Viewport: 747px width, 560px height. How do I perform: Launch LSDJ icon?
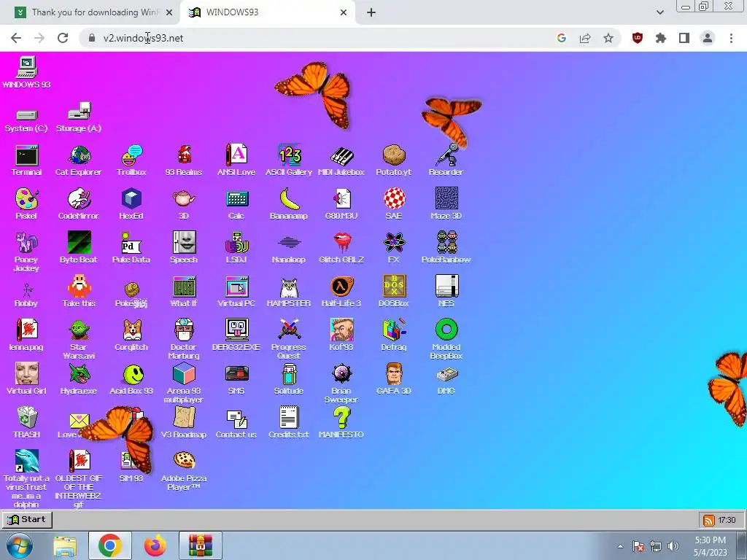[x=236, y=248]
